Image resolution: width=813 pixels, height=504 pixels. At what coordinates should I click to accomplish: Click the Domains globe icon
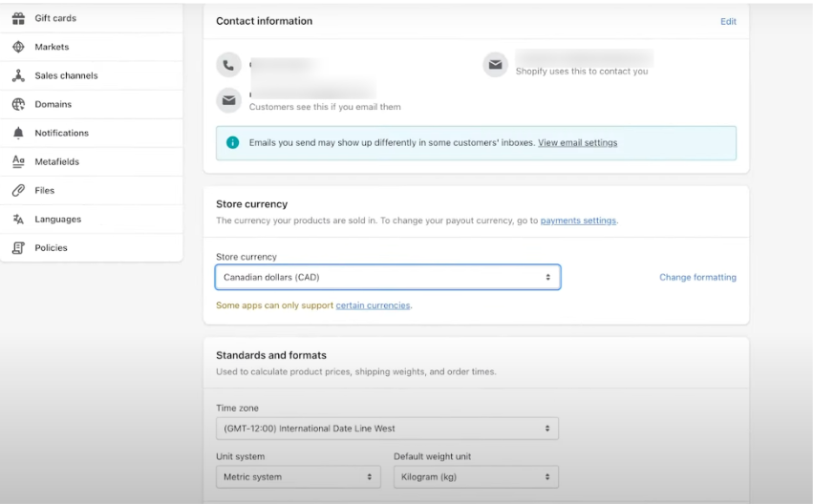pos(19,104)
